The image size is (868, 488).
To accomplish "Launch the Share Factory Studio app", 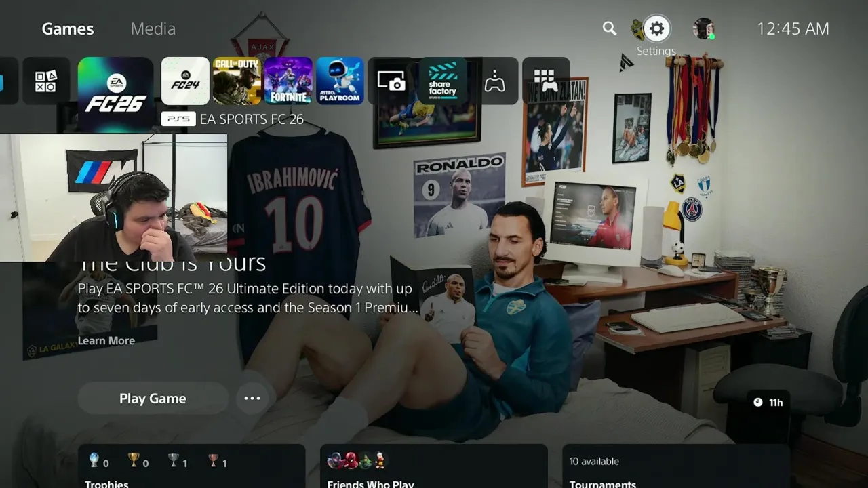I will click(443, 81).
